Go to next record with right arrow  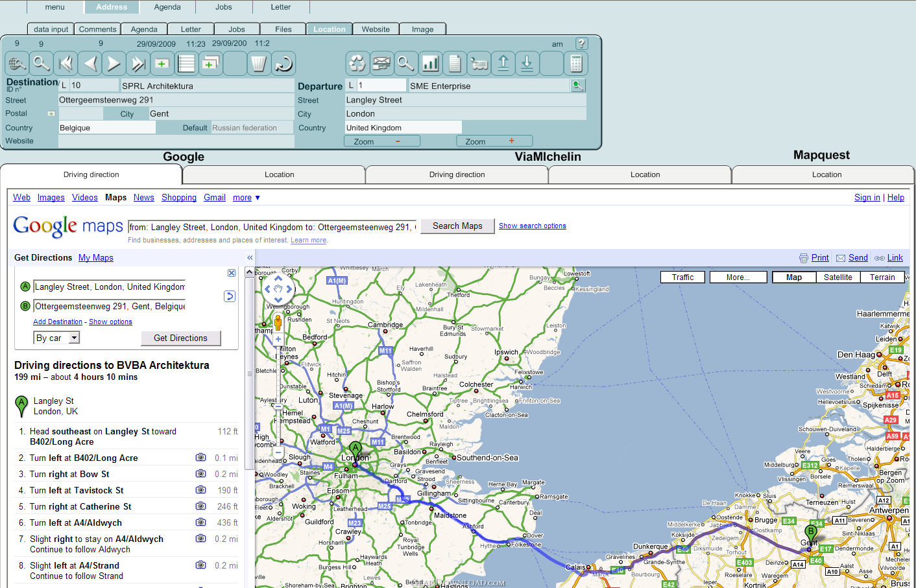[114, 64]
